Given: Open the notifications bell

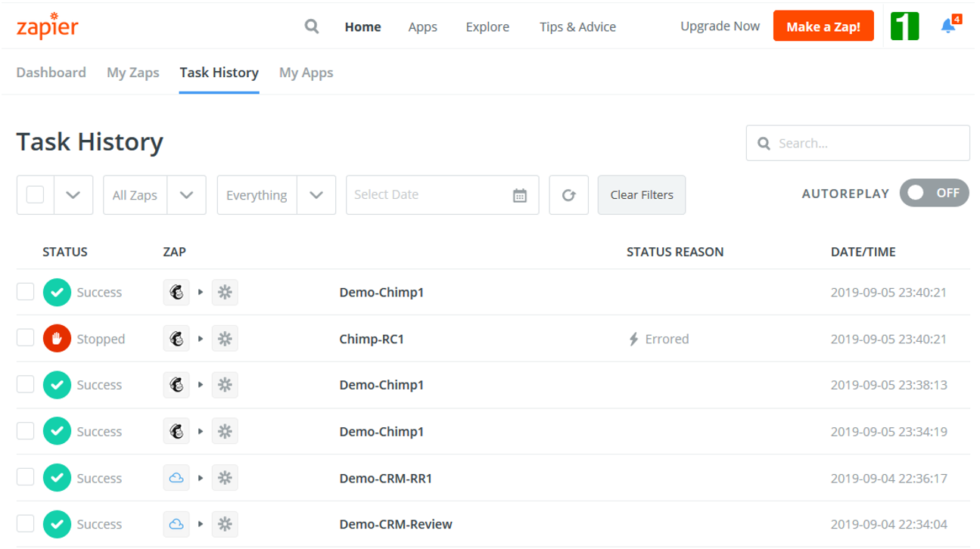Looking at the screenshot, I should [948, 26].
